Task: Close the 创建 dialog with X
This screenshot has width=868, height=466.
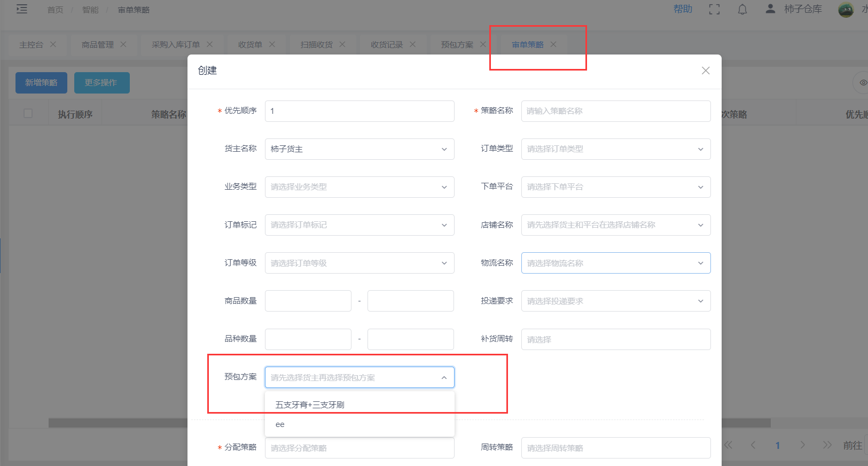Action: pyautogui.click(x=706, y=71)
